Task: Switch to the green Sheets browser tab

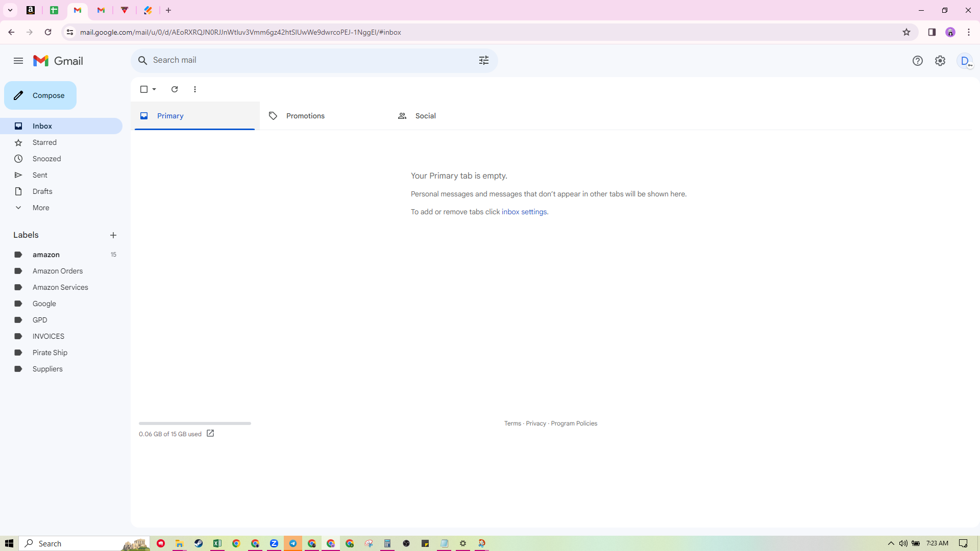Action: pyautogui.click(x=54, y=10)
